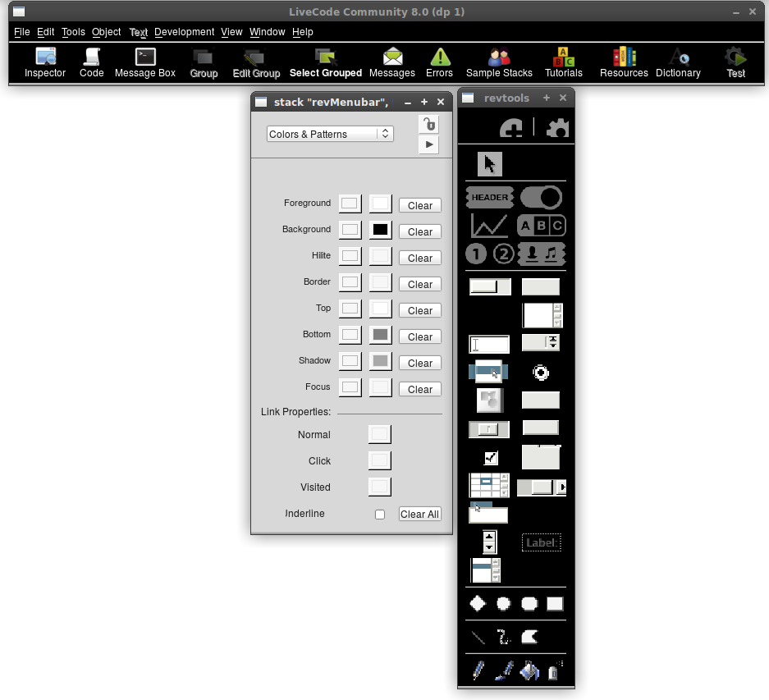Pick the spray can paint tool

tap(554, 670)
